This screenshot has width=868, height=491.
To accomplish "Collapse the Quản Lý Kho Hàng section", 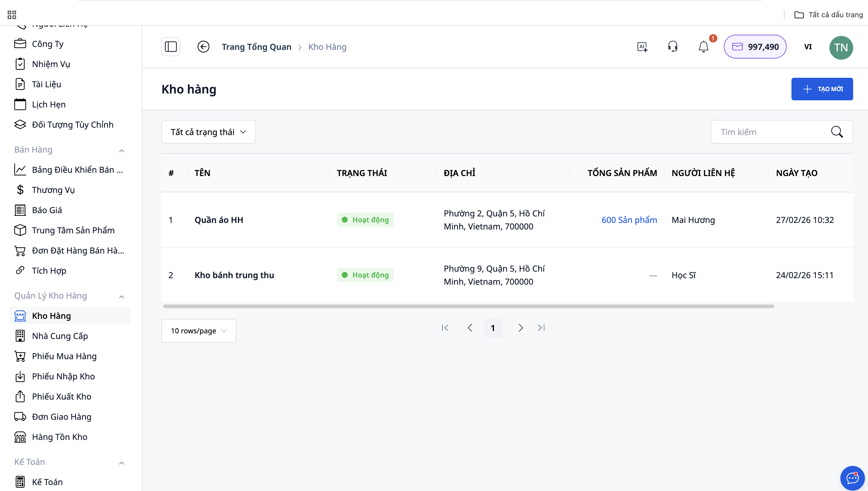I will tap(122, 297).
